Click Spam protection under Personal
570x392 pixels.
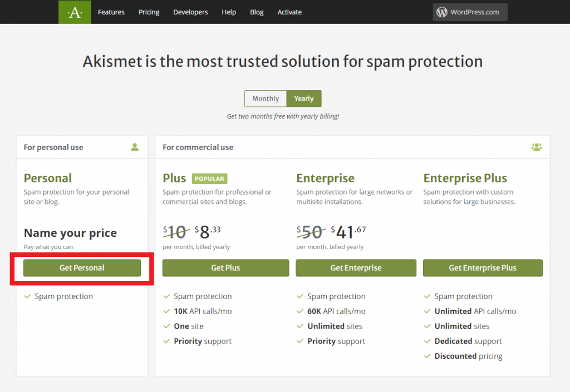[x=64, y=296]
